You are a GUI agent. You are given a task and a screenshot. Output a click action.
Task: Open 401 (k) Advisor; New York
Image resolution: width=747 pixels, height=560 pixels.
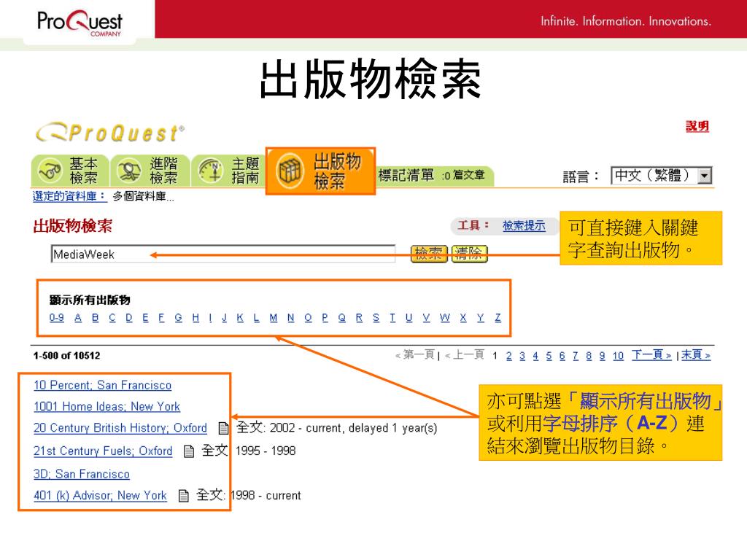click(100, 496)
